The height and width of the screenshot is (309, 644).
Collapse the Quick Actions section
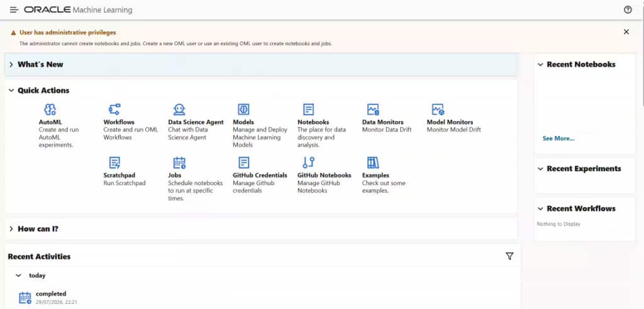pyautogui.click(x=11, y=91)
